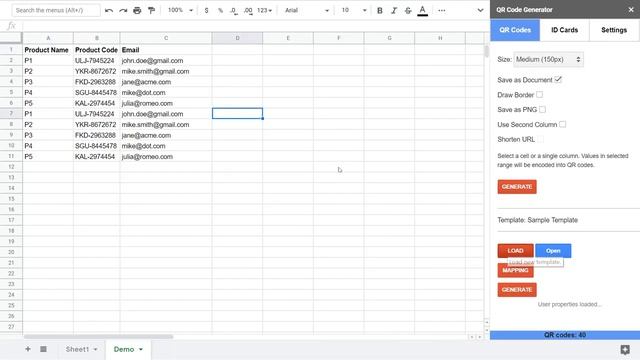Switch to the QR Codes tab
Screen dimensions: 640x360
click(x=515, y=30)
